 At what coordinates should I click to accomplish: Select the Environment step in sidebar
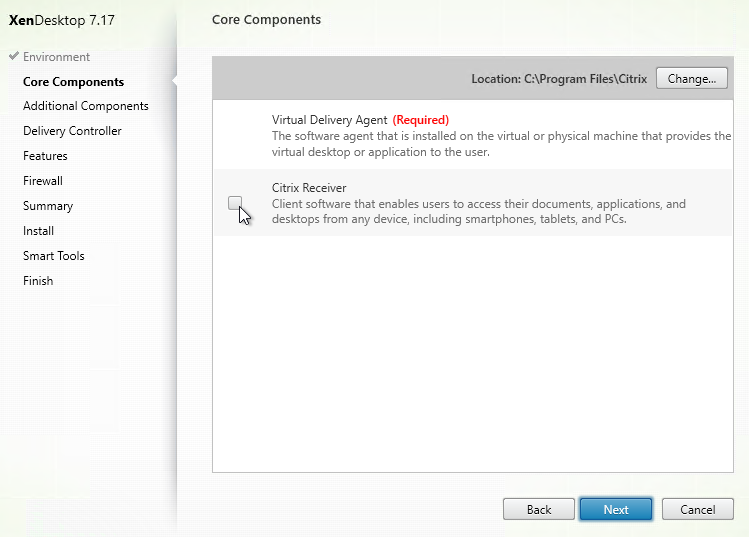(x=56, y=57)
